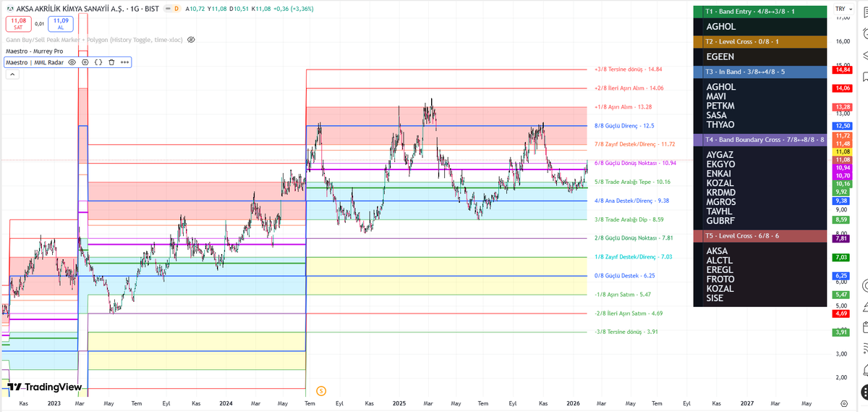Click MAVI in the radar table

(x=716, y=96)
